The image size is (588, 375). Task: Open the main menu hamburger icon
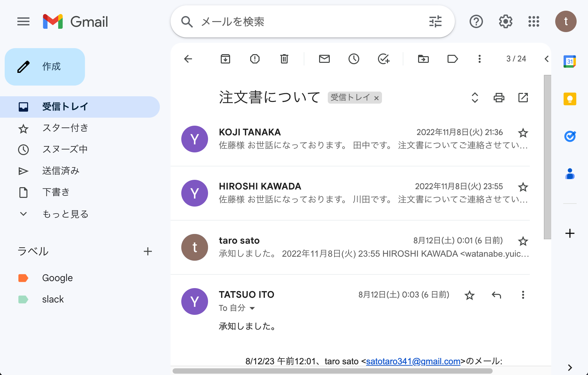pyautogui.click(x=23, y=22)
